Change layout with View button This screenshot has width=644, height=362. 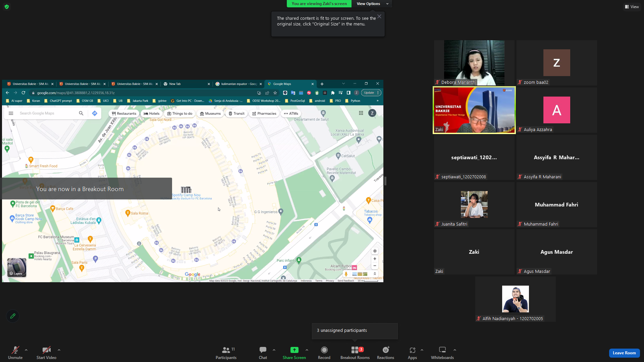[x=632, y=7]
